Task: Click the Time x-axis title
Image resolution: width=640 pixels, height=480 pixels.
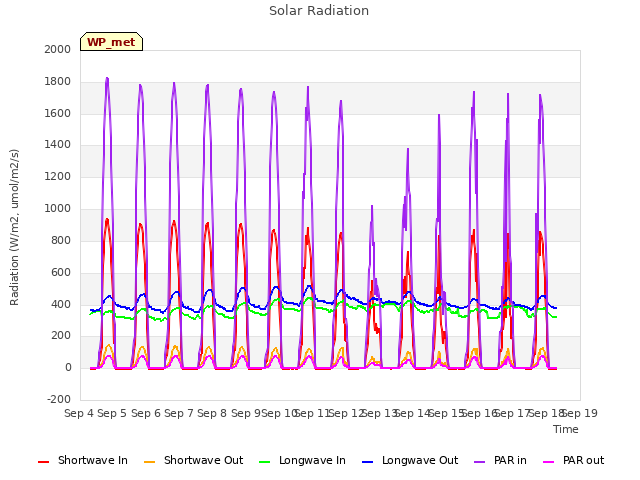Action: tap(566, 429)
